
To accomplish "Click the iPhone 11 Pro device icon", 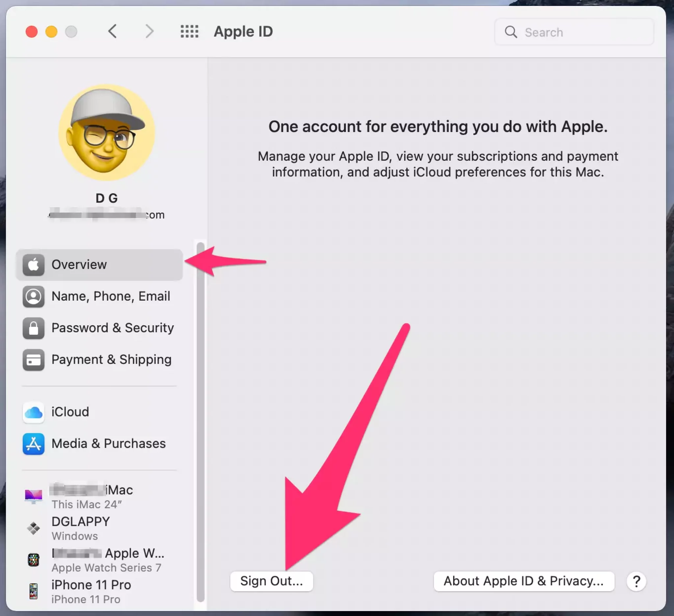I will tap(34, 591).
